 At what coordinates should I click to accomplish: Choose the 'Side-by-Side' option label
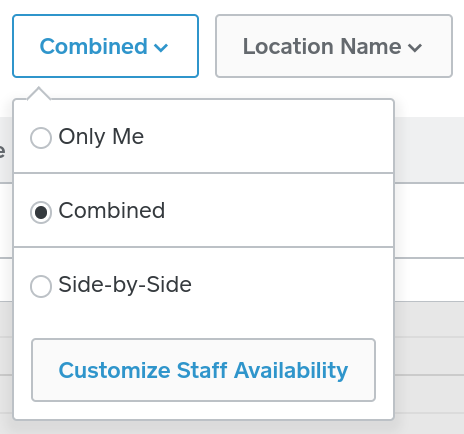(x=125, y=285)
